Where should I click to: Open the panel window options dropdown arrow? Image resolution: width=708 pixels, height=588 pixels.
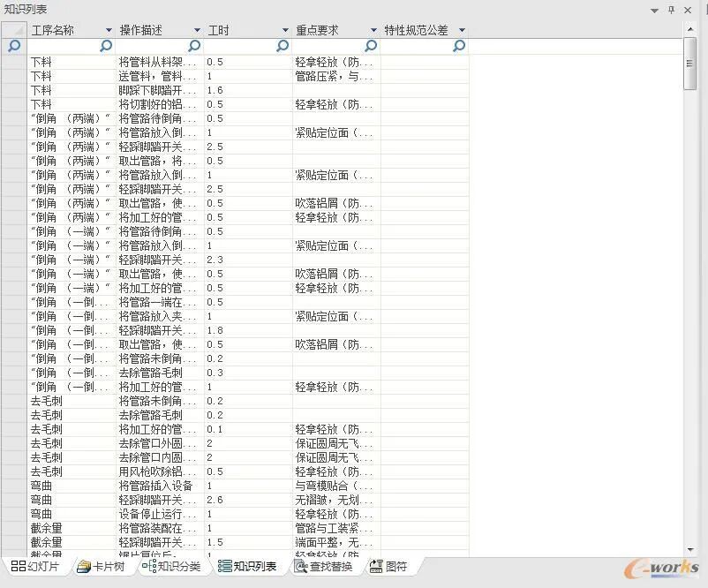click(x=653, y=9)
